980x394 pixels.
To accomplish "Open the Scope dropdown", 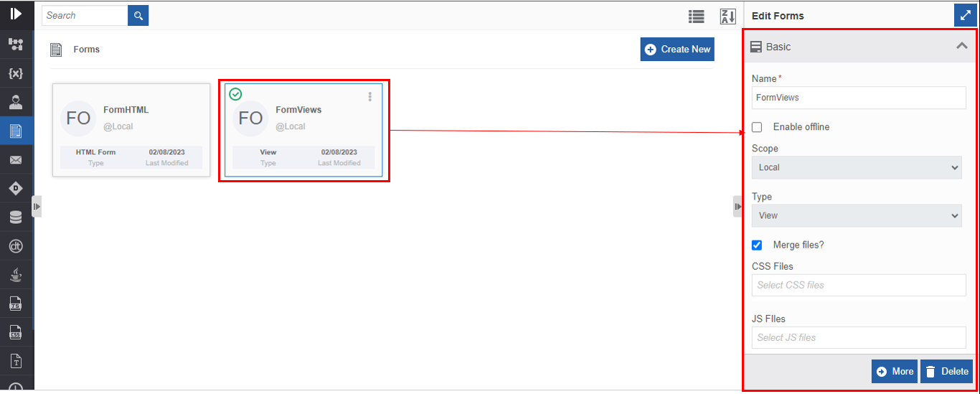I will pyautogui.click(x=857, y=167).
